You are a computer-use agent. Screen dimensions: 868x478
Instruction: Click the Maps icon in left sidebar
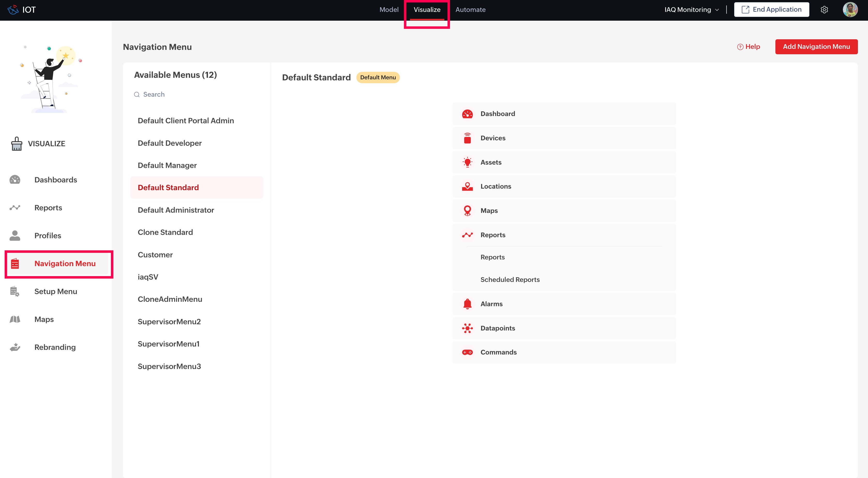[15, 319]
